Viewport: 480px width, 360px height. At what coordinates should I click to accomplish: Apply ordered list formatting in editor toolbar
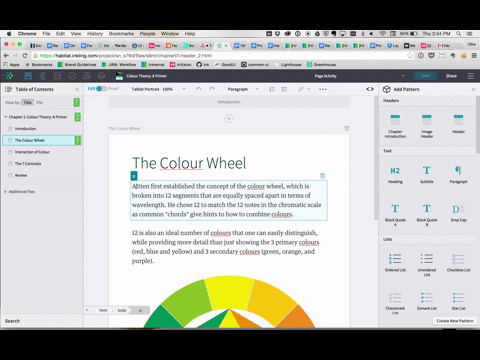pos(272,89)
